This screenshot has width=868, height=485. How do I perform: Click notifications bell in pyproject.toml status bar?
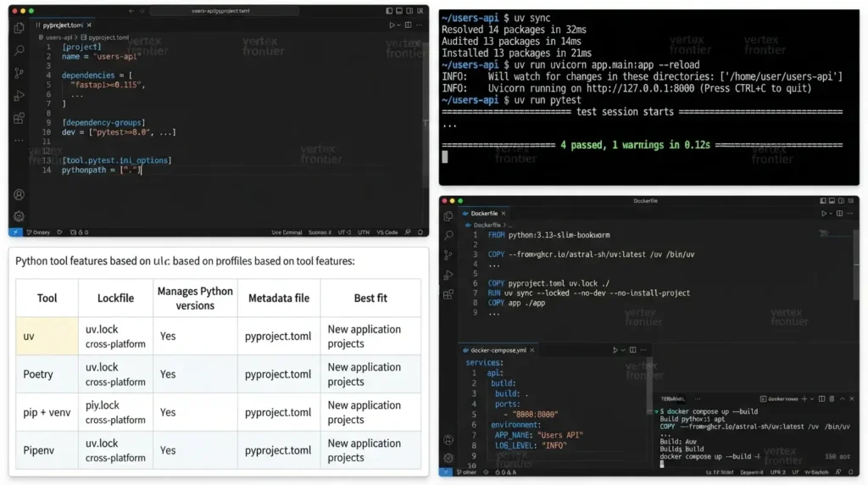pos(420,232)
